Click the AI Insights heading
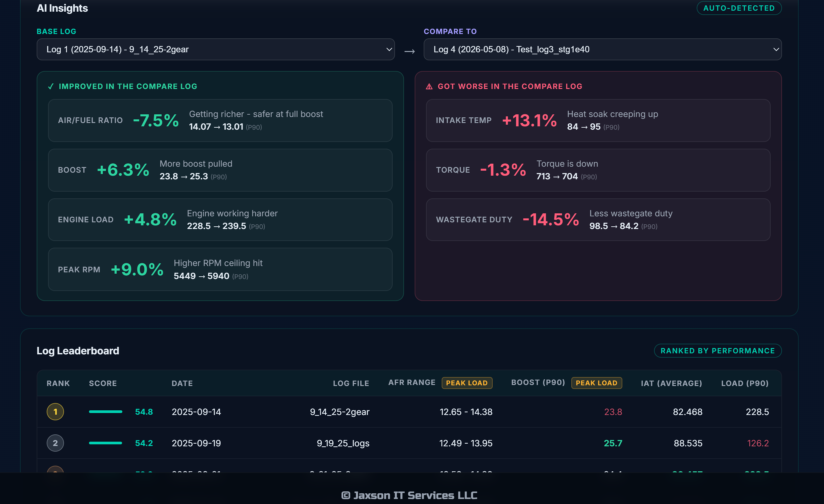 (x=62, y=8)
